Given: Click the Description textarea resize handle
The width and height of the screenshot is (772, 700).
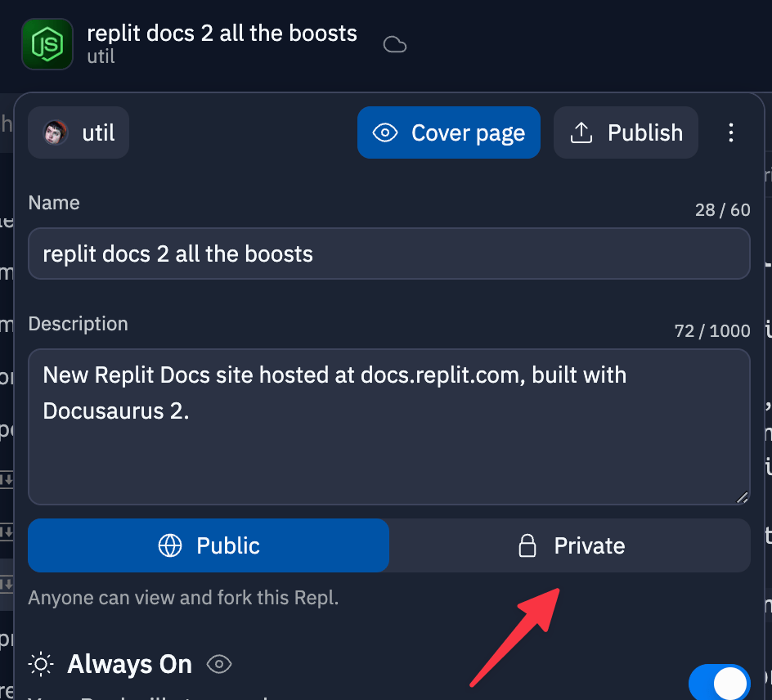Looking at the screenshot, I should click(x=742, y=498).
